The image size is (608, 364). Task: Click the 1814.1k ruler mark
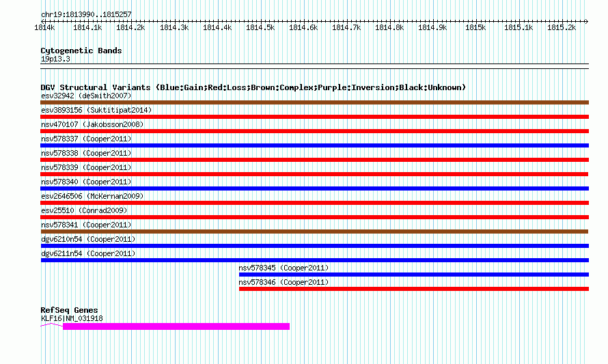[x=87, y=27]
